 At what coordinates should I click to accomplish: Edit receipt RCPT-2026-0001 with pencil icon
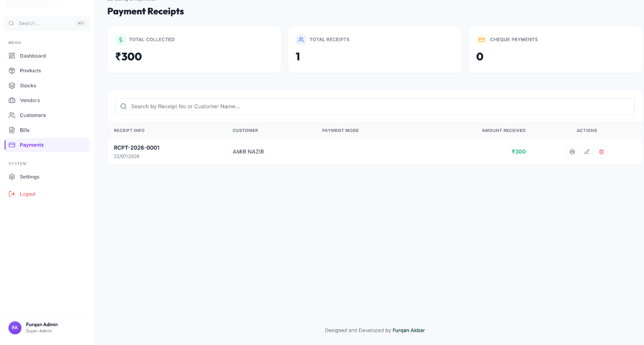pos(587,152)
